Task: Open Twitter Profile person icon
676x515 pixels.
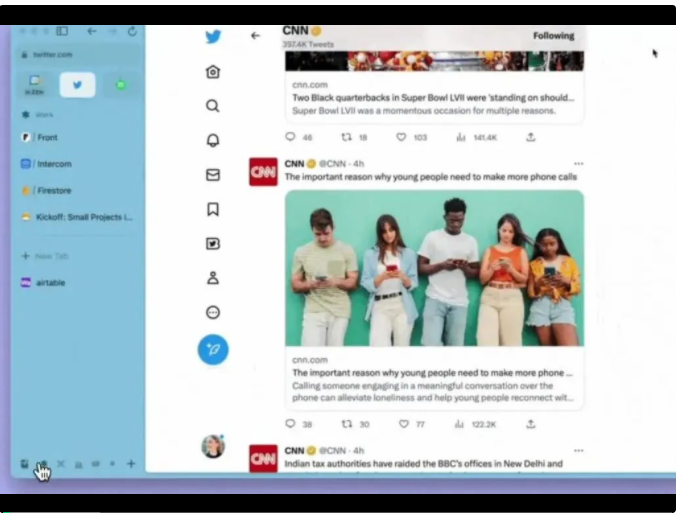Action: [x=213, y=278]
